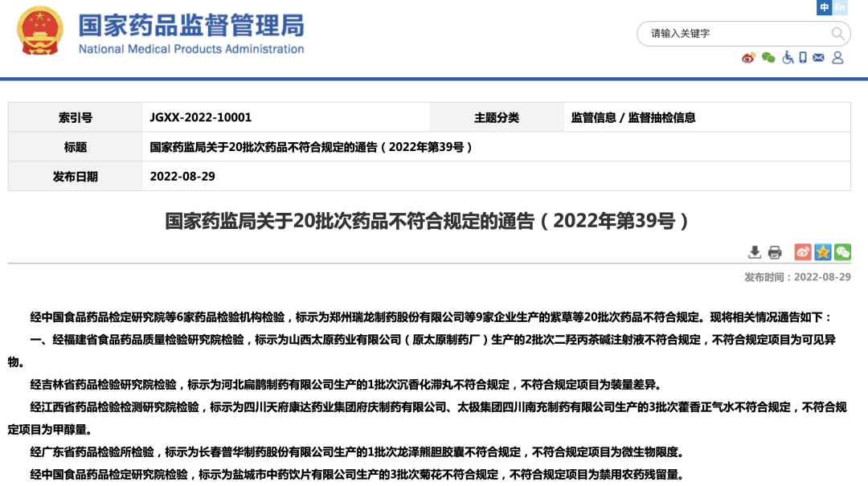Click index number JGXX-2022-10001
Image resolution: width=868 pixels, height=486 pixels.
201,117
